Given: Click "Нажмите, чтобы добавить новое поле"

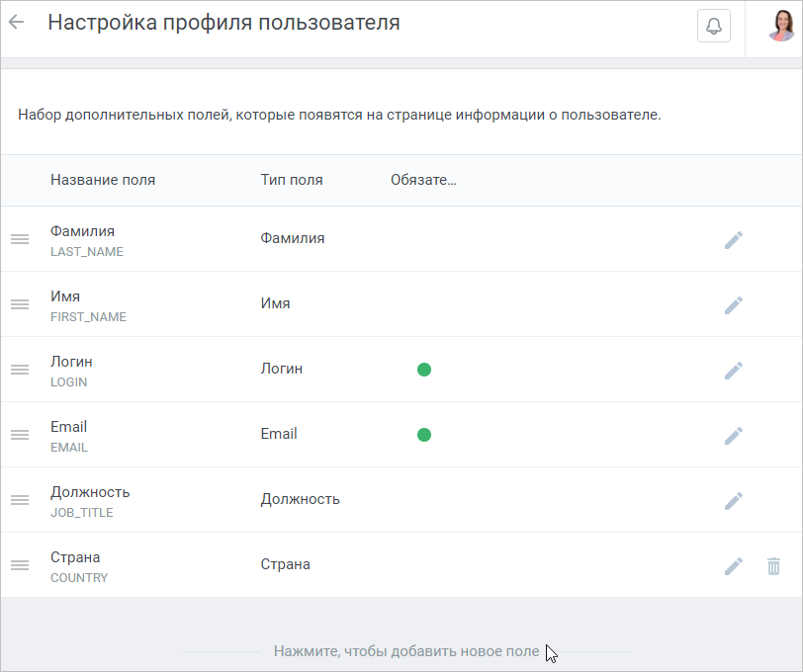Looking at the screenshot, I should point(406,651).
